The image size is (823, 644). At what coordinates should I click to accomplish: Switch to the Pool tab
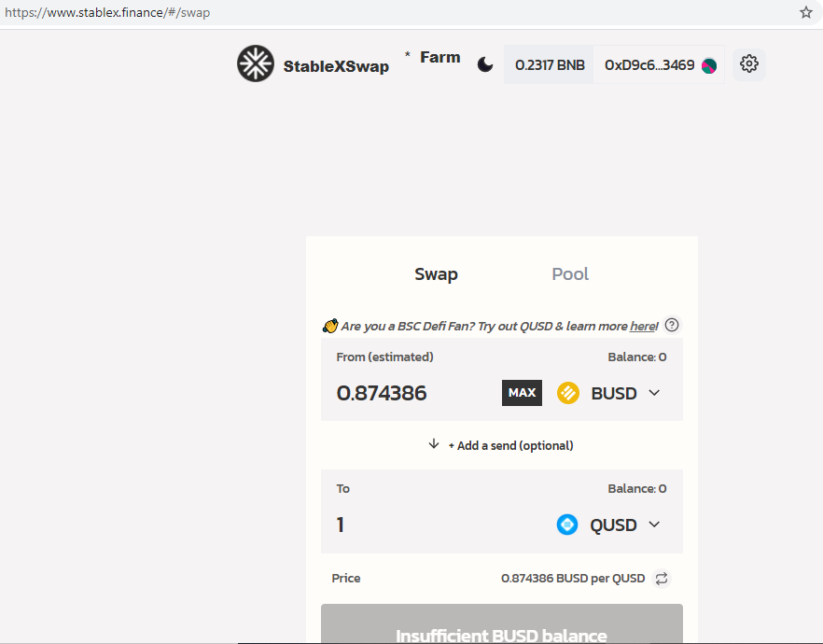[570, 274]
